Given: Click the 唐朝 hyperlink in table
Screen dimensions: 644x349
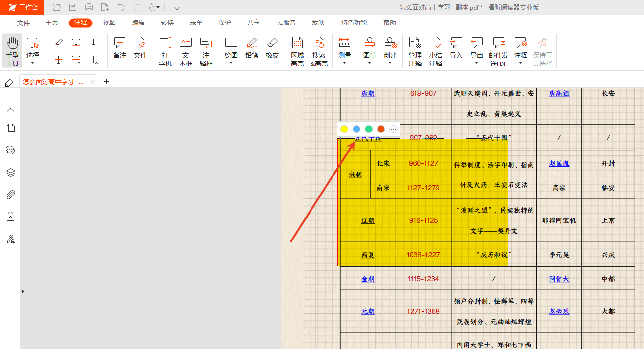Looking at the screenshot, I should point(368,94).
